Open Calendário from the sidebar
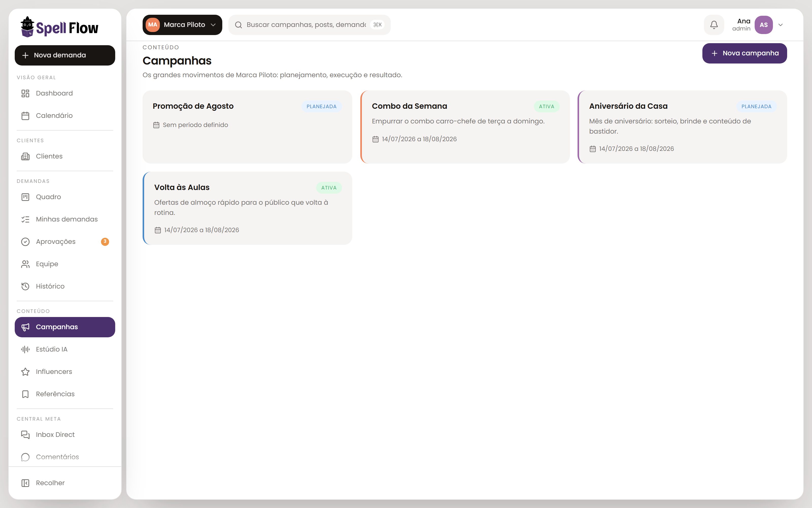Screen dimensions: 812x508 65,116
